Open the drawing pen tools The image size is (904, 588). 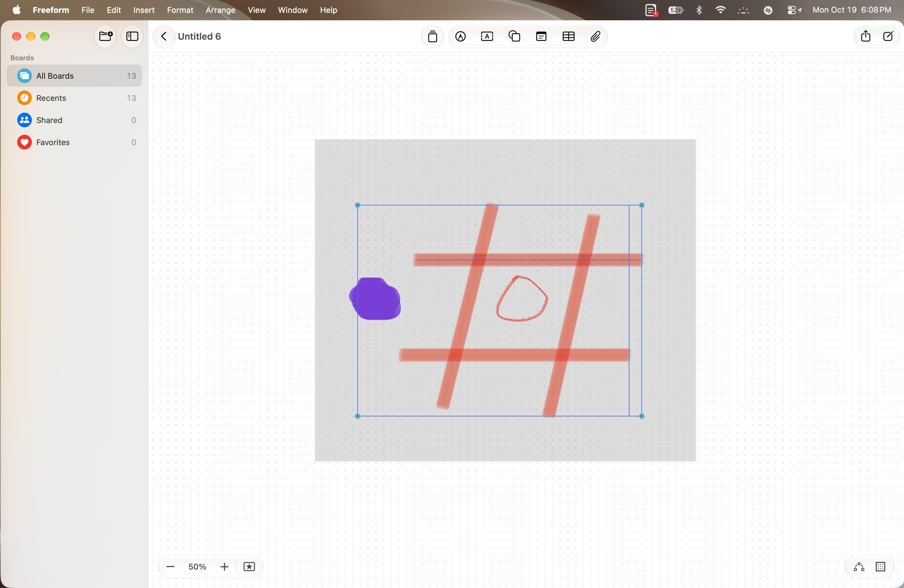click(x=460, y=37)
